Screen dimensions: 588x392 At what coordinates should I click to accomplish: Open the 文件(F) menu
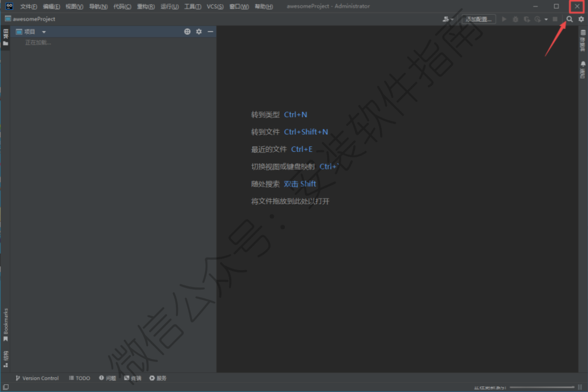coord(28,7)
